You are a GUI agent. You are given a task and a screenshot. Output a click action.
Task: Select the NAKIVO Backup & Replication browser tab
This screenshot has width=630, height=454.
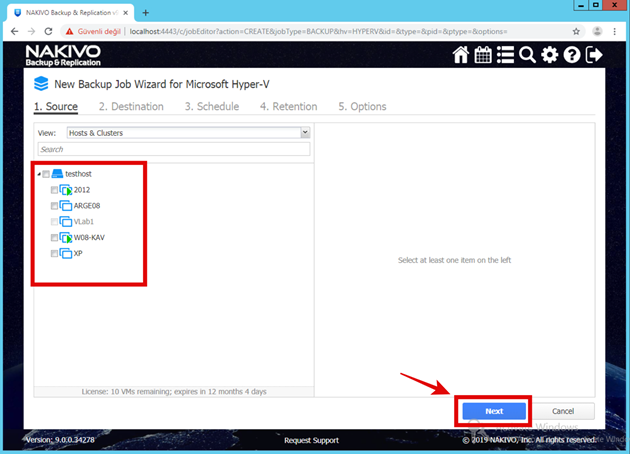[71, 13]
